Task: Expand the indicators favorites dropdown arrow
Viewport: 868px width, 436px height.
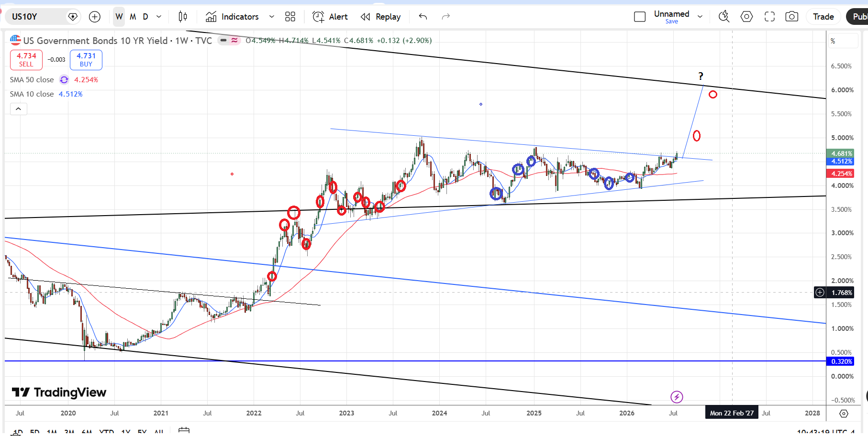Action: pos(272,17)
